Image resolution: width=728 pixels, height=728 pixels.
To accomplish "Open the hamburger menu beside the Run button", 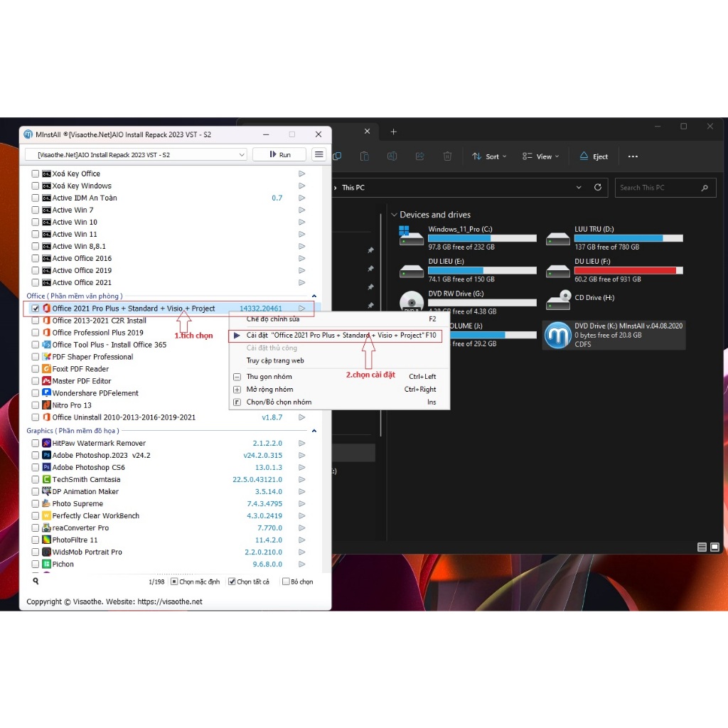I will pyautogui.click(x=318, y=154).
